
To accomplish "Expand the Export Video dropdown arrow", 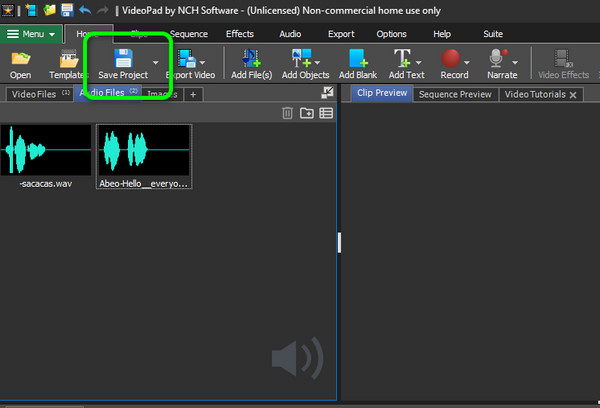I will click(202, 62).
